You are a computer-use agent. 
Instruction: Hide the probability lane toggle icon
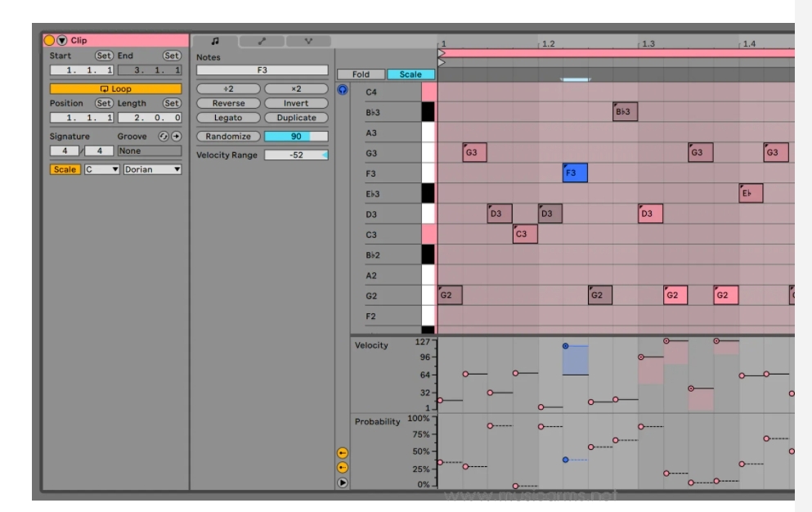(x=343, y=467)
